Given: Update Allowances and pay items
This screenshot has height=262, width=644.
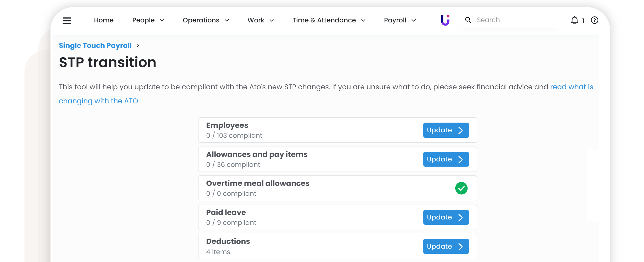Looking at the screenshot, I should [x=446, y=159].
